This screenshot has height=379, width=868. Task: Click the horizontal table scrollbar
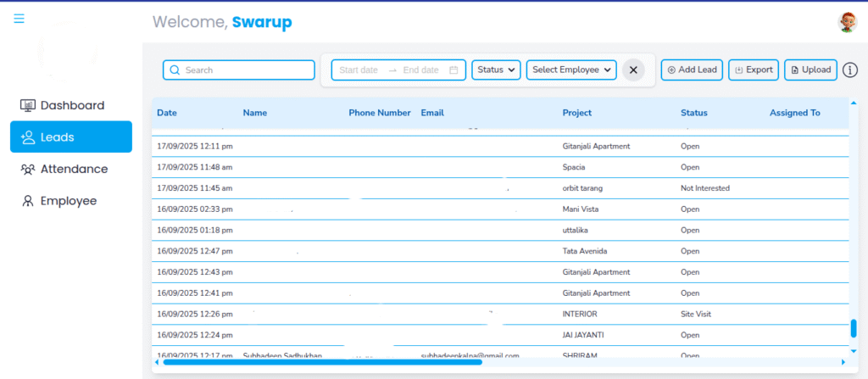pos(322,362)
